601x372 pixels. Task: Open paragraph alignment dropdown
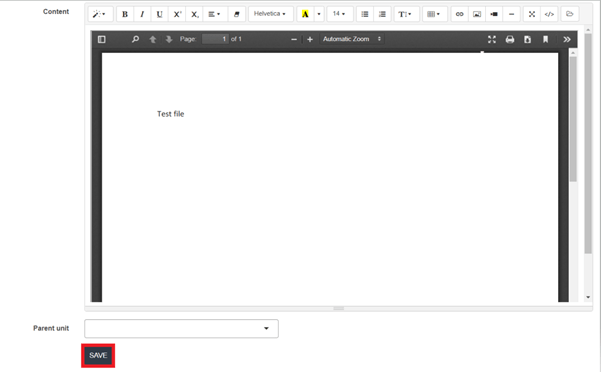click(x=214, y=14)
